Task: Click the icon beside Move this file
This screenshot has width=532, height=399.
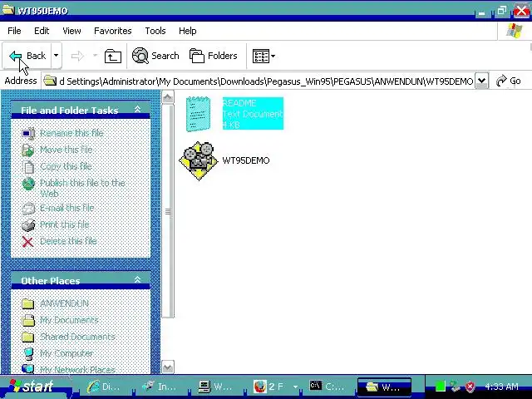Action: [28, 150]
